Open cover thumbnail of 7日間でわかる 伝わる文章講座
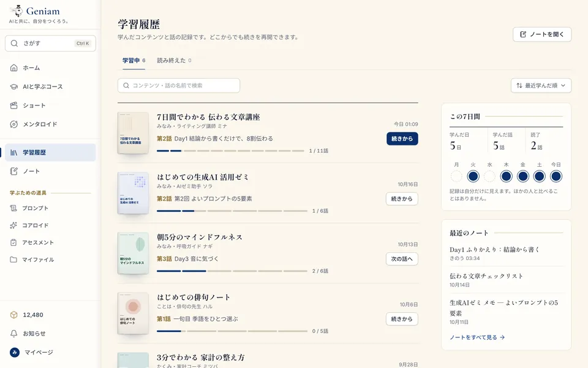Image resolution: width=588 pixels, height=368 pixels. [133, 132]
